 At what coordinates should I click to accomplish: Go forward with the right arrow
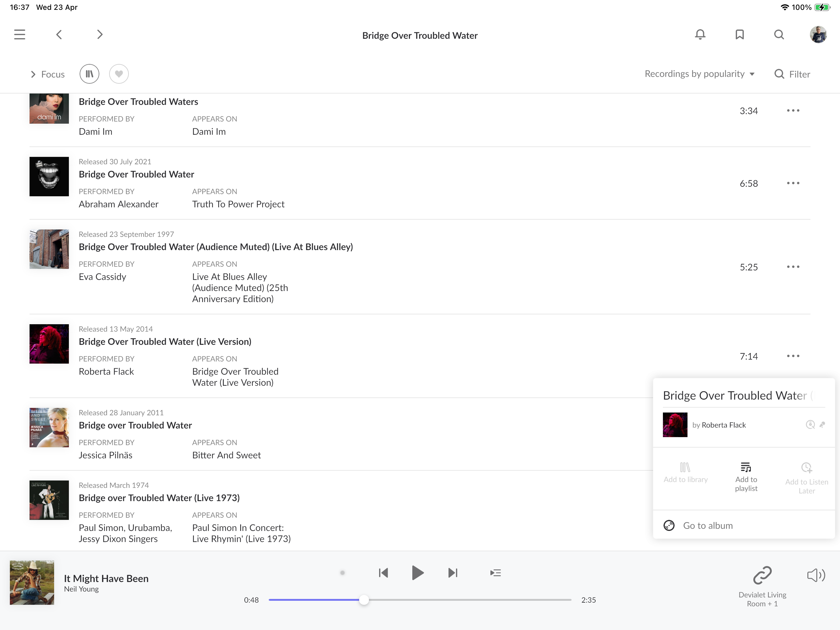pos(100,34)
